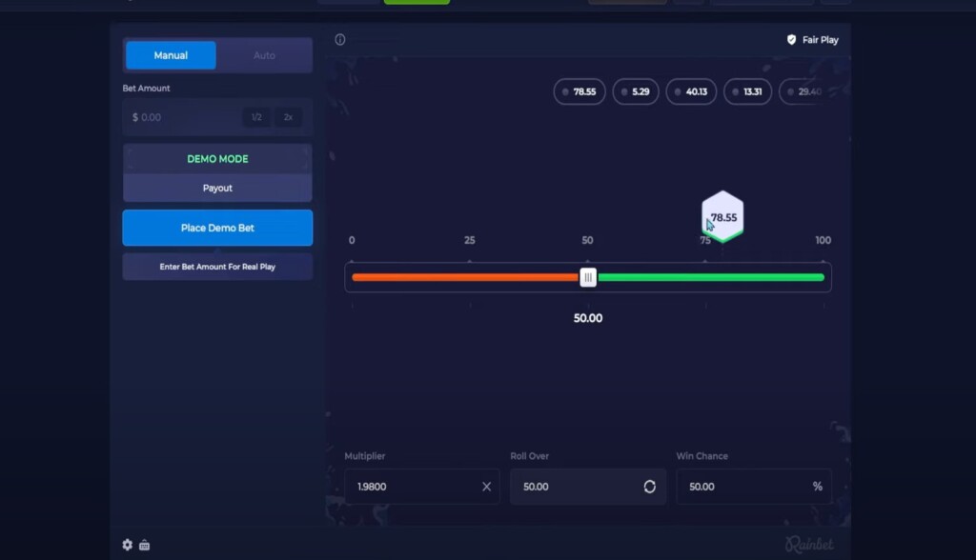Halve the bet with the 1/2 button
This screenshot has height=560, width=976.
255,117
